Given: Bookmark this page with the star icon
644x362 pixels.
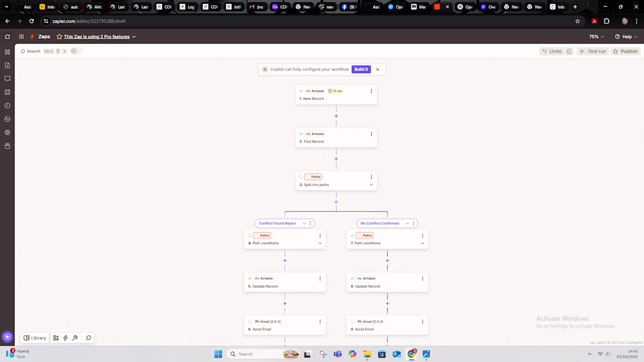Looking at the screenshot, I should coord(577,21).
